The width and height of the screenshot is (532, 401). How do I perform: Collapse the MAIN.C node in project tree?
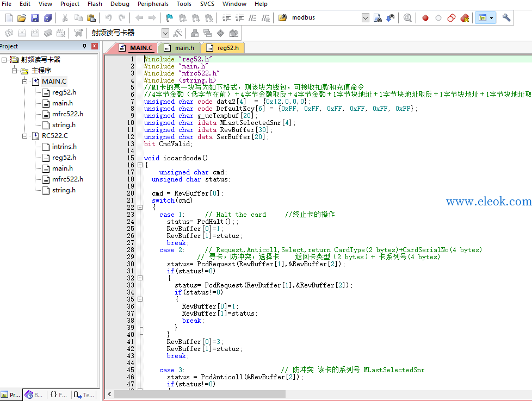25,82
